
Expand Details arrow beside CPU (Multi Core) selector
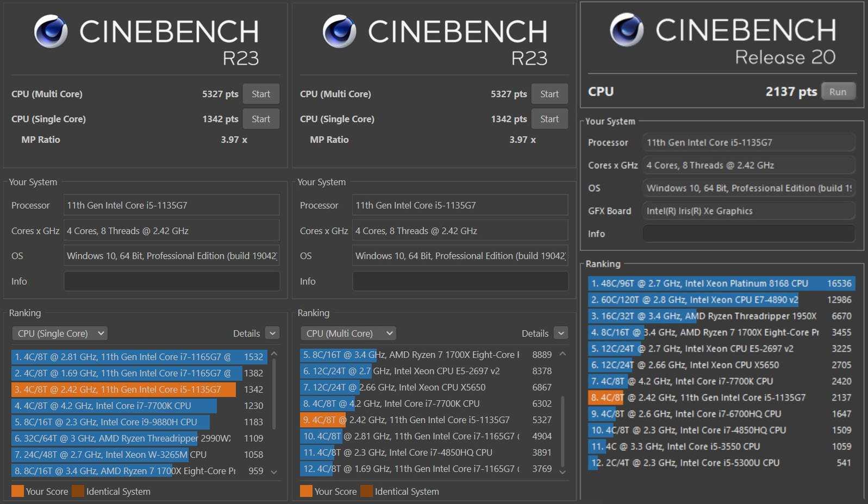pyautogui.click(x=561, y=333)
